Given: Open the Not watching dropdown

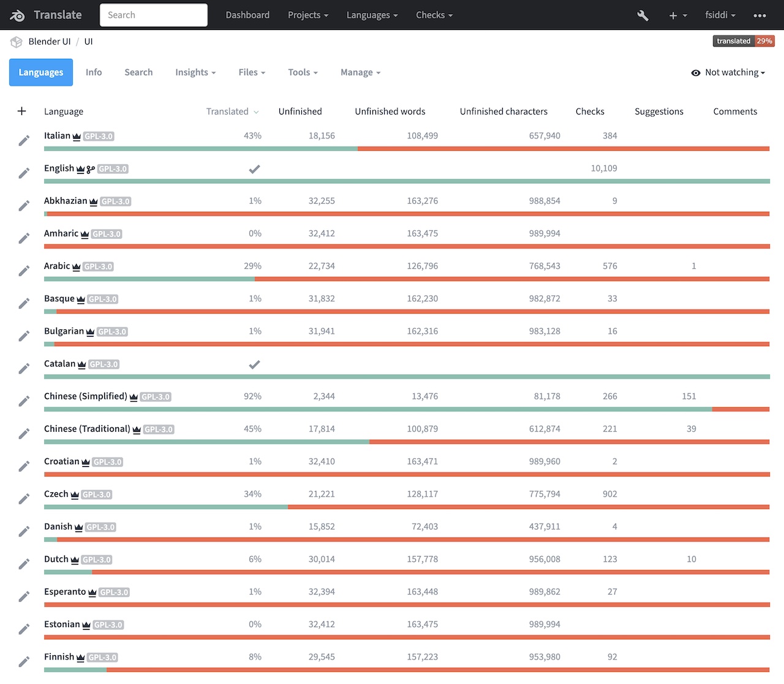Looking at the screenshot, I should tap(728, 72).
